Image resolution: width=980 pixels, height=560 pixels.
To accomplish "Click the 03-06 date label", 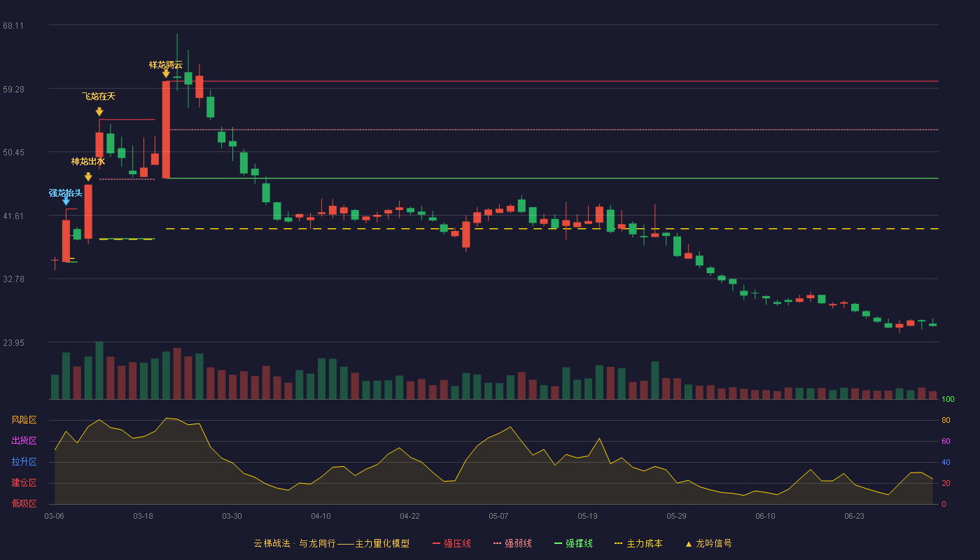I will tap(55, 516).
